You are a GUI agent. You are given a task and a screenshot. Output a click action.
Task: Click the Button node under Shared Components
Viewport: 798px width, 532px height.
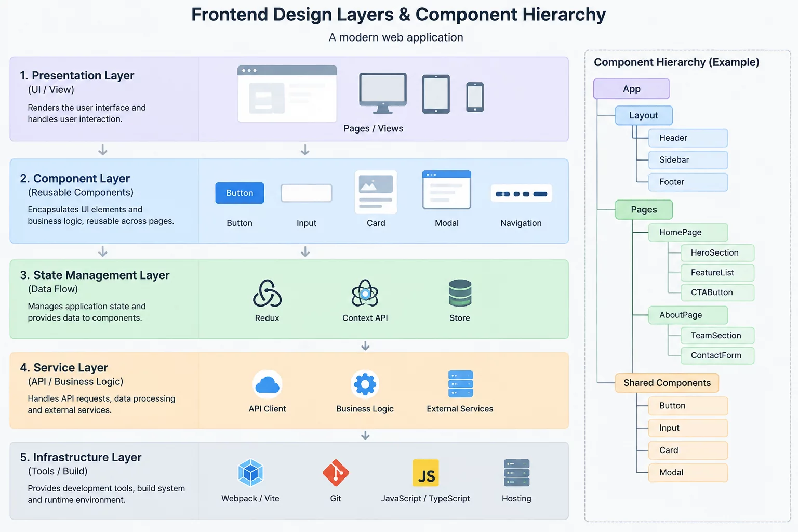[x=688, y=406]
